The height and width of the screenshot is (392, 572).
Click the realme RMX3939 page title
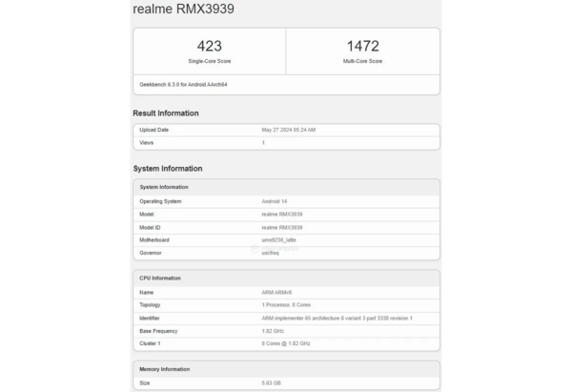coord(183,9)
